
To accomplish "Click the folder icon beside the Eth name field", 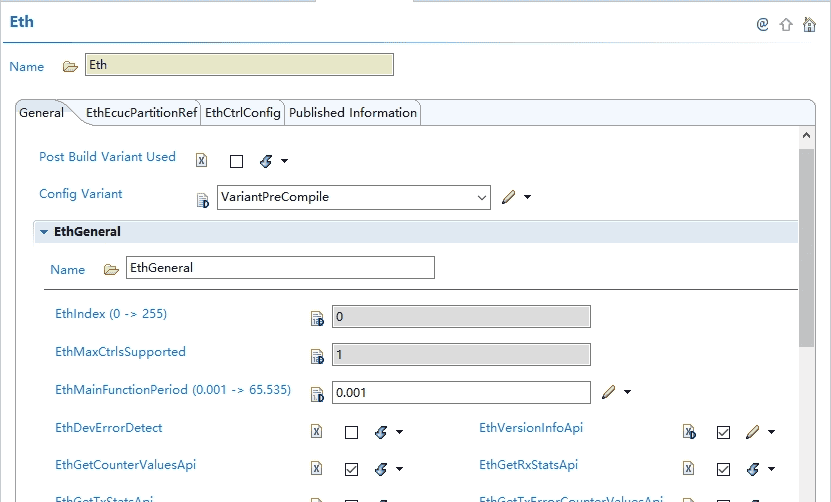I will pyautogui.click(x=70, y=67).
